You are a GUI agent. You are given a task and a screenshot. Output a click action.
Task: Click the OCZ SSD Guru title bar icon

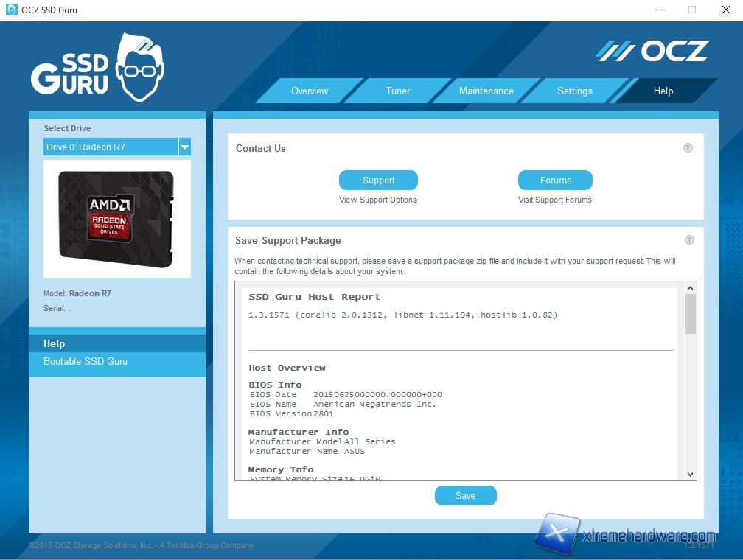(x=11, y=10)
